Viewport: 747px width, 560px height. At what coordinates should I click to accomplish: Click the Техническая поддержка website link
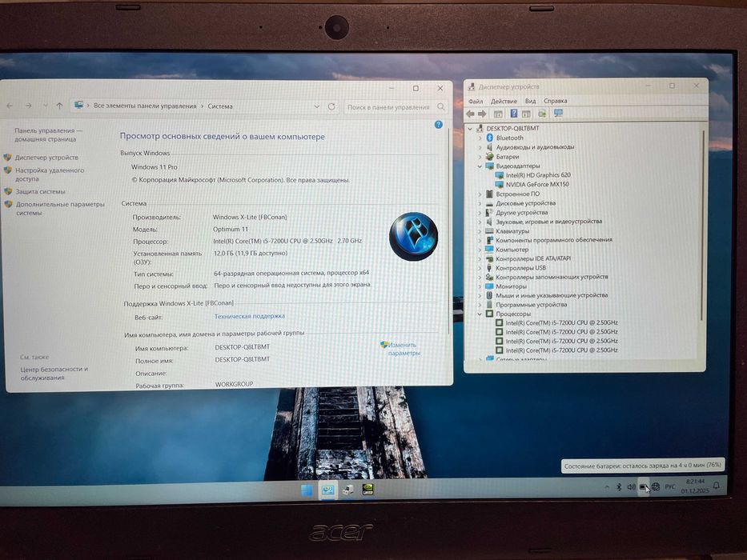(250, 316)
